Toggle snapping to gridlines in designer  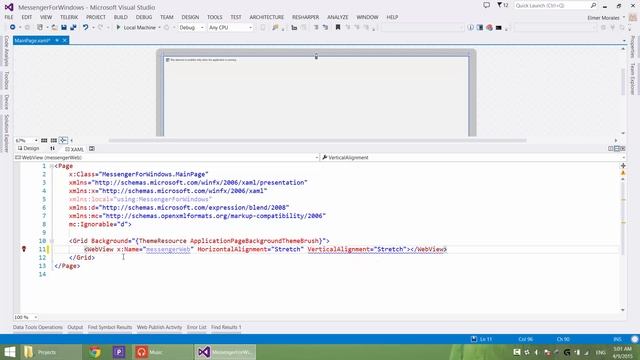tap(53, 140)
